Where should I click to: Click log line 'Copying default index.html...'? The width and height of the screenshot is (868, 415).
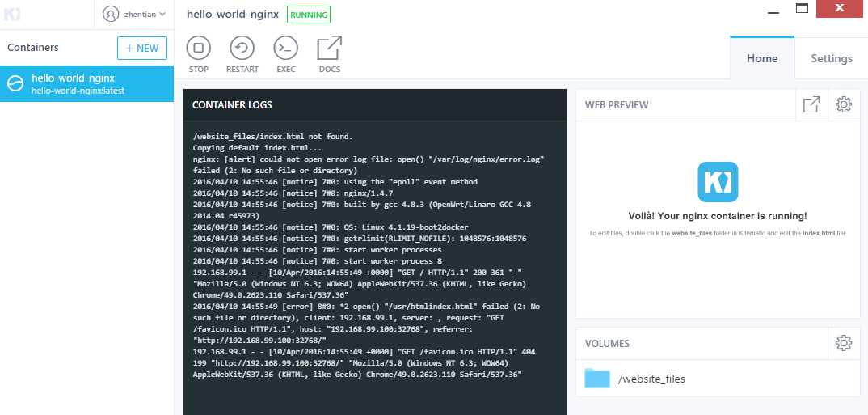click(x=258, y=148)
